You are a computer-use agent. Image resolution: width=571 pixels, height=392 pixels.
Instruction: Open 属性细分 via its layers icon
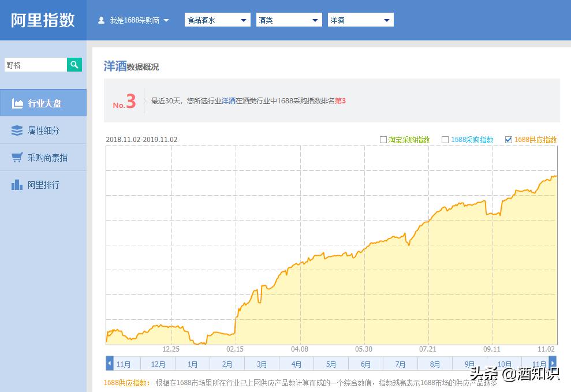pos(18,130)
